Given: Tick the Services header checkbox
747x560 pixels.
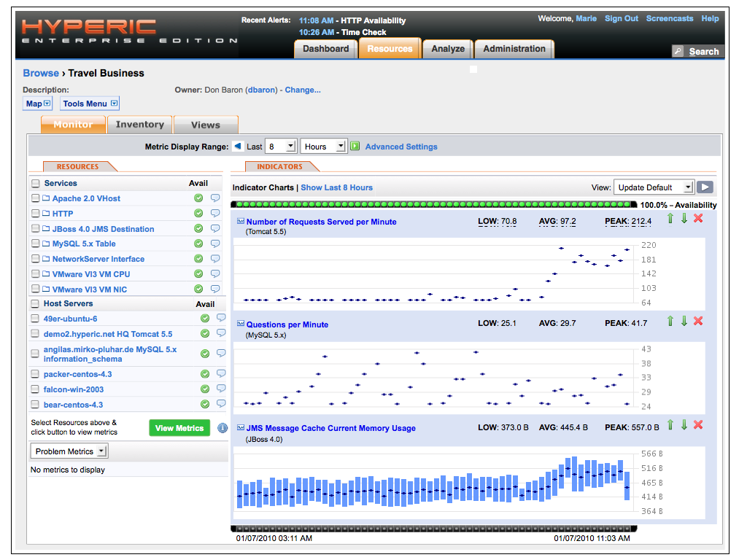Looking at the screenshot, I should coord(34,183).
